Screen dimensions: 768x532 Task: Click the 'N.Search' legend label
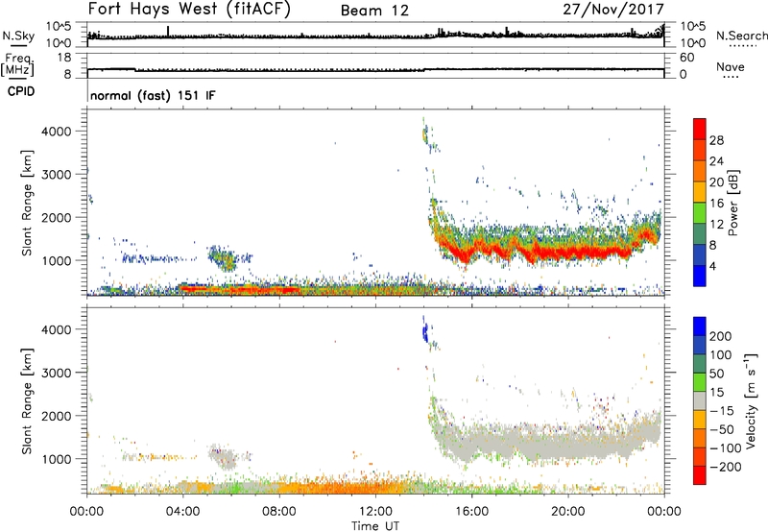click(741, 36)
